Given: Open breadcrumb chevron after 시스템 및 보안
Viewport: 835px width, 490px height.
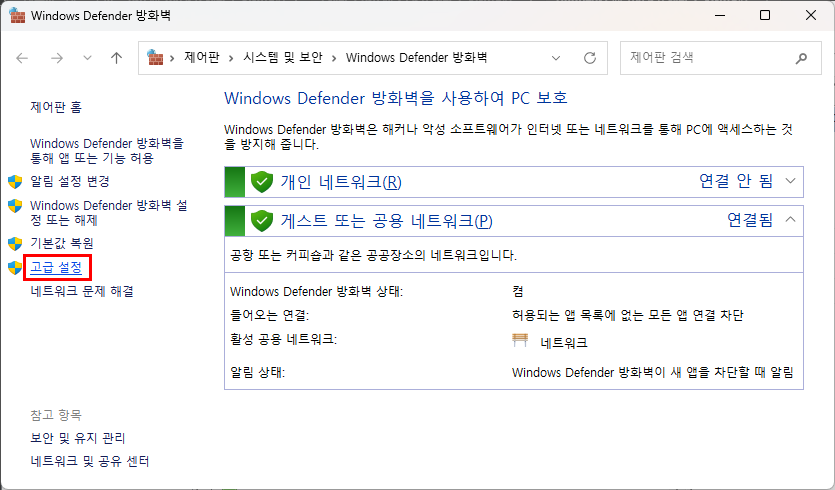Looking at the screenshot, I should (334, 58).
